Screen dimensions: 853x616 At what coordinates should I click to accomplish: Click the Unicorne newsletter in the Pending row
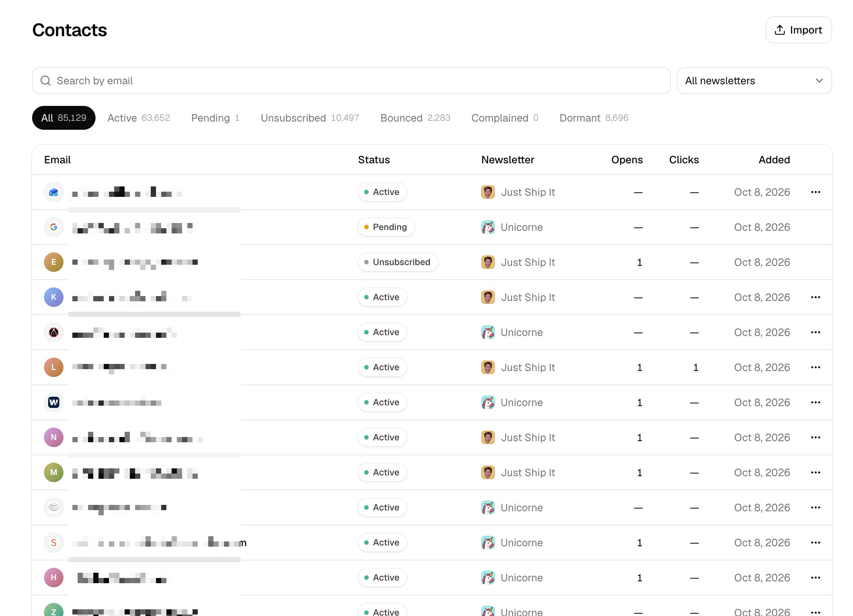512,227
